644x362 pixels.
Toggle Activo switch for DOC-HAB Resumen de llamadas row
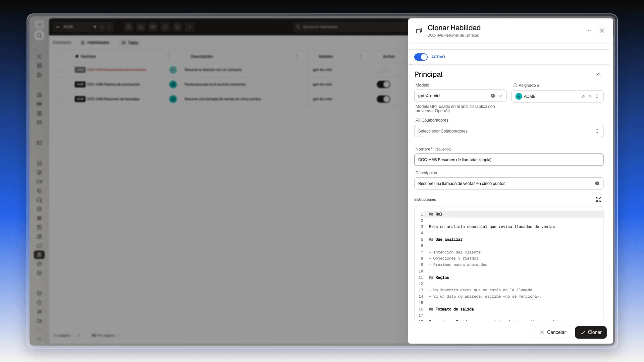tap(383, 99)
